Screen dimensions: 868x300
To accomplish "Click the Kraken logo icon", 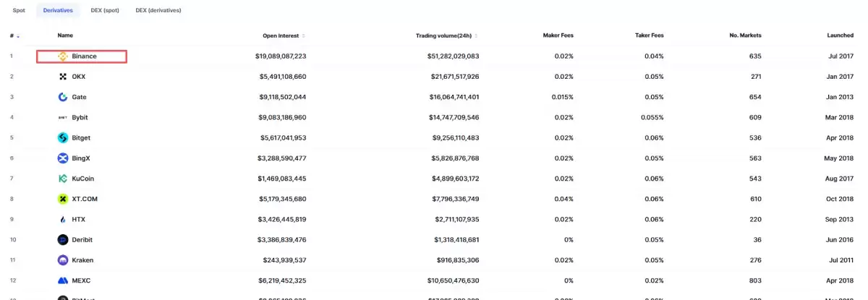I will (63, 260).
